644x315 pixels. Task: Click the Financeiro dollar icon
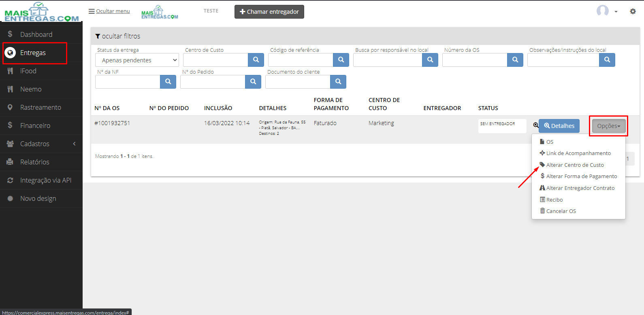(10, 126)
